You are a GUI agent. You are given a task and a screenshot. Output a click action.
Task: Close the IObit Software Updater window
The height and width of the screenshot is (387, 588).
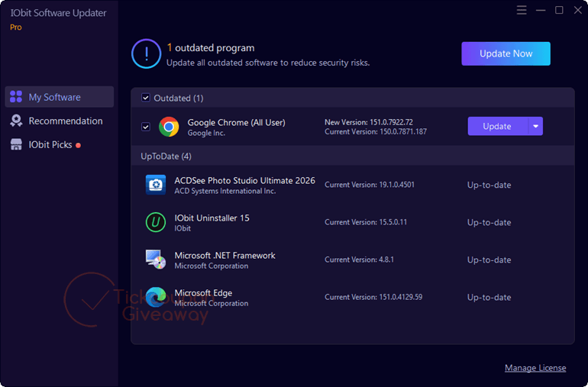pyautogui.click(x=578, y=10)
